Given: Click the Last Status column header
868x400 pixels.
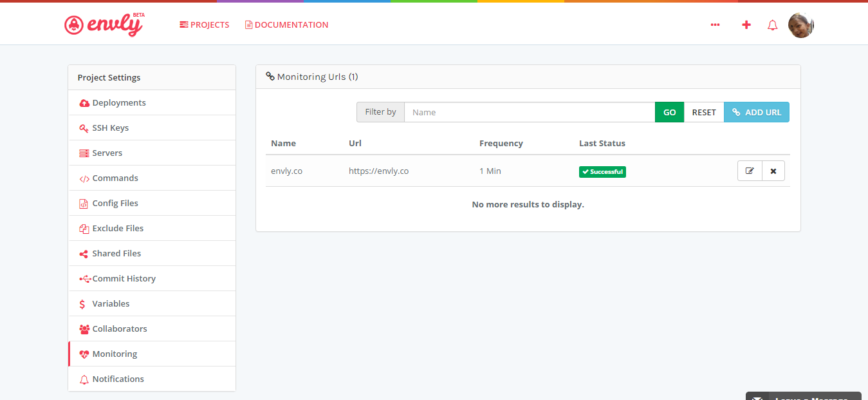Looking at the screenshot, I should coord(602,144).
